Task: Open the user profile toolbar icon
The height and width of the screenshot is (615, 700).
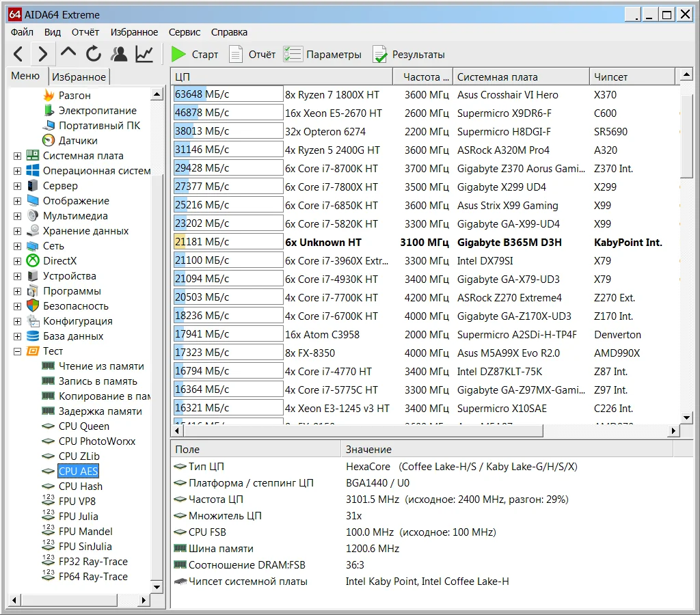Action: tap(119, 54)
